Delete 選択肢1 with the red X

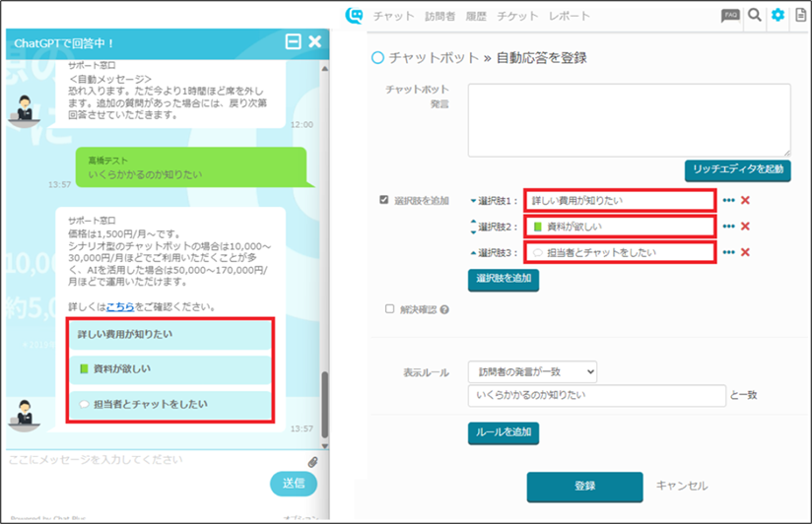(746, 201)
